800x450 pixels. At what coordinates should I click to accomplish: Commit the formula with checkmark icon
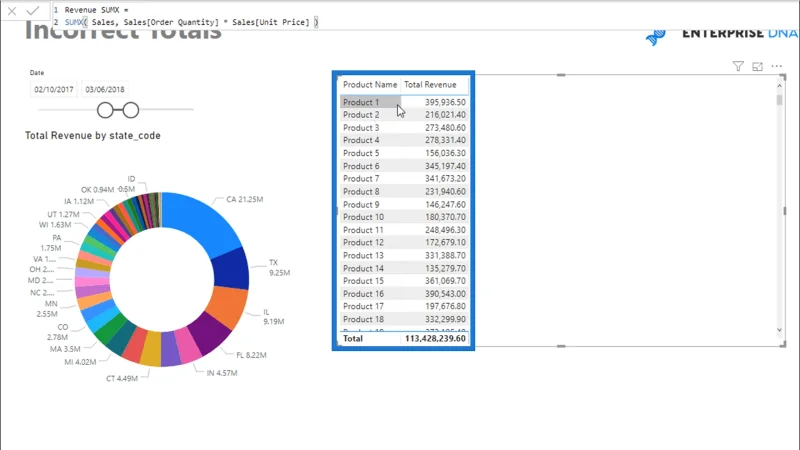click(33, 11)
